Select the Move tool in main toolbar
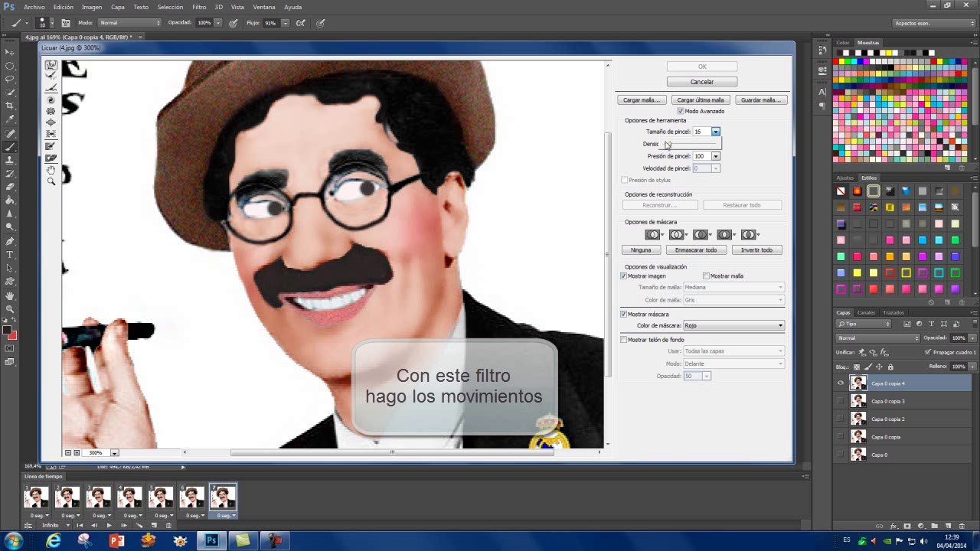This screenshot has height=551, width=980. click(10, 52)
